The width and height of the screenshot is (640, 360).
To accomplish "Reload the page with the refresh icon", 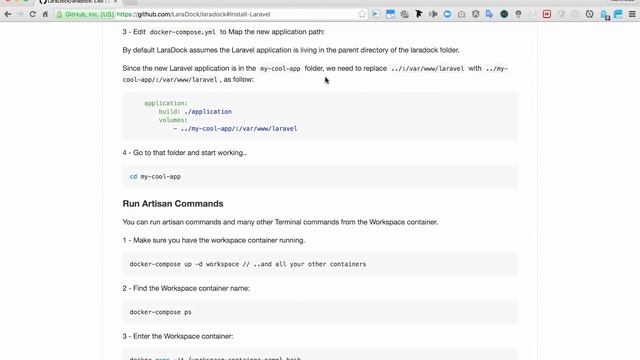I will (33, 14).
